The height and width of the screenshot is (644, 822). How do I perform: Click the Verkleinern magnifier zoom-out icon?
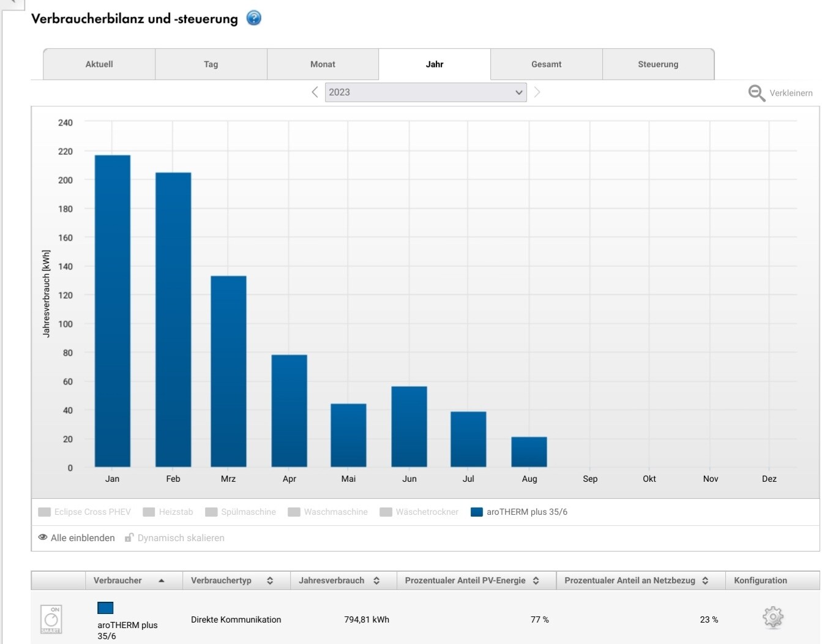click(x=757, y=93)
